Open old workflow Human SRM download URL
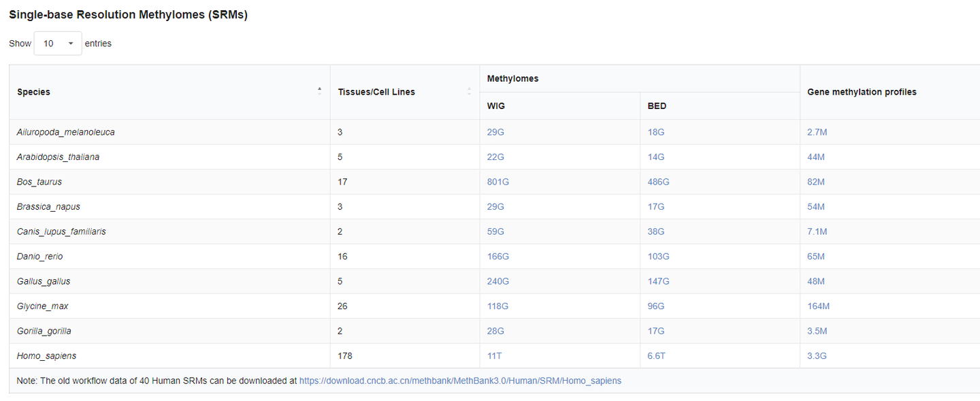 pyautogui.click(x=460, y=381)
